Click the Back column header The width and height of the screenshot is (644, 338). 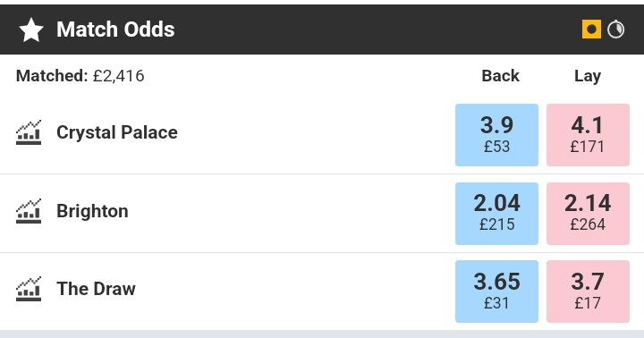click(501, 76)
